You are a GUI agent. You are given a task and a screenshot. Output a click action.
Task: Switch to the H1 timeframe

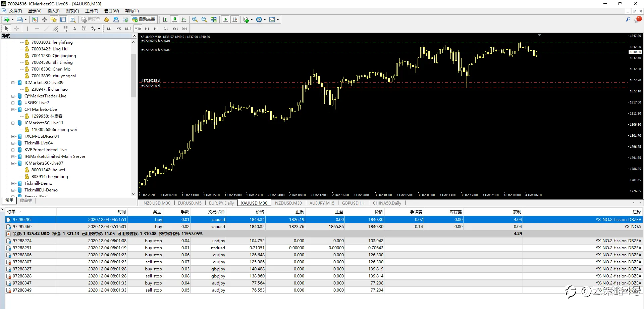coord(147,29)
